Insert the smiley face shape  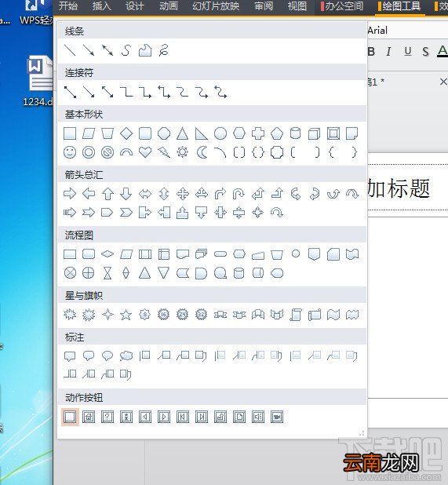click(x=70, y=152)
